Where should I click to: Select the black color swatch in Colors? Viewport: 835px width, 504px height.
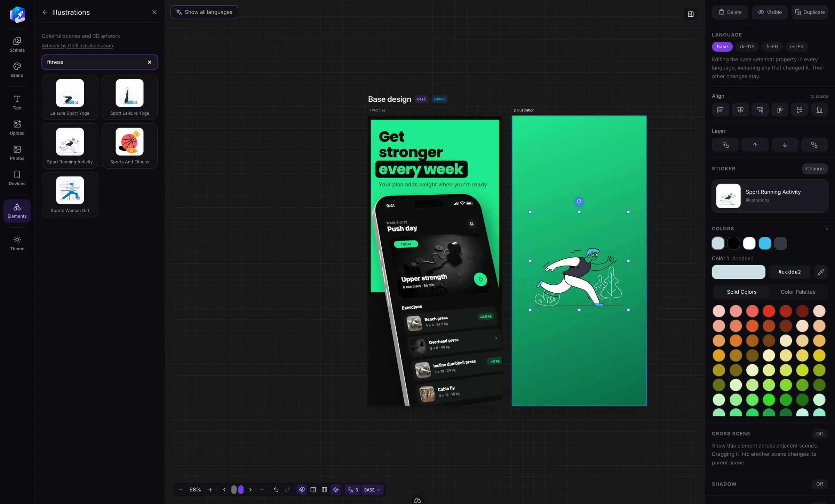click(x=733, y=243)
